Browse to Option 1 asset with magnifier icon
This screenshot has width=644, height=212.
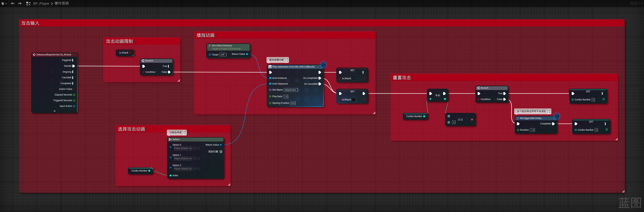(x=198, y=159)
